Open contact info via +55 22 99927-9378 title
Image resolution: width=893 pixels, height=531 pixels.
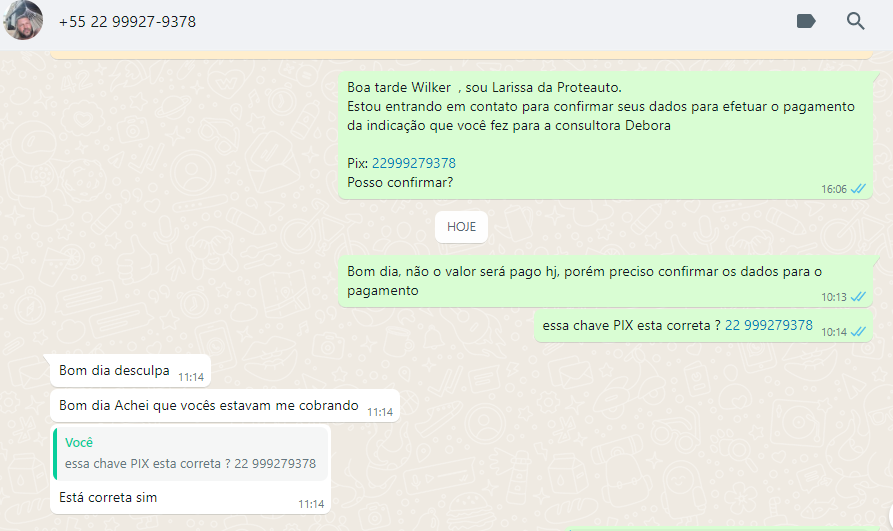point(128,22)
